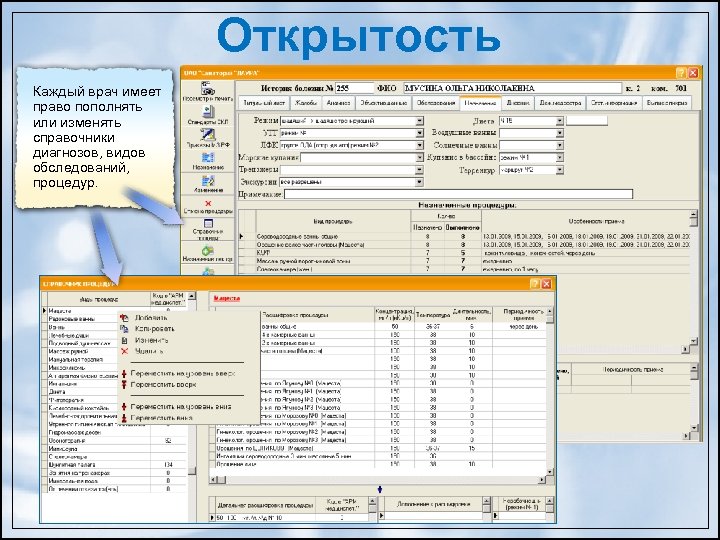Switch to the Титульный лист tab
This screenshot has width=720, height=540.
click(264, 103)
